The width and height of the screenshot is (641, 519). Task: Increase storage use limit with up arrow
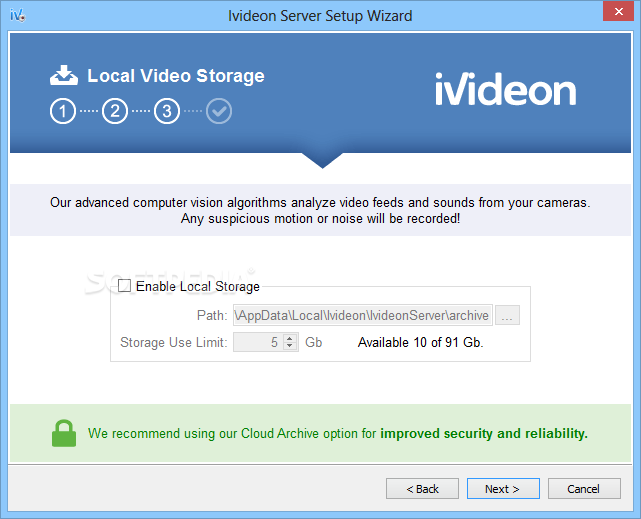[x=290, y=338]
